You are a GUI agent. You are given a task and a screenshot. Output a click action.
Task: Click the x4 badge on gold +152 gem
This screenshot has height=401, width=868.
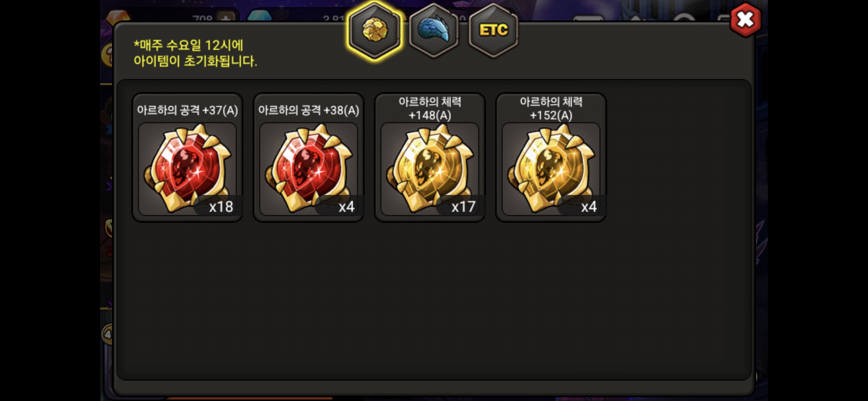pyautogui.click(x=589, y=206)
